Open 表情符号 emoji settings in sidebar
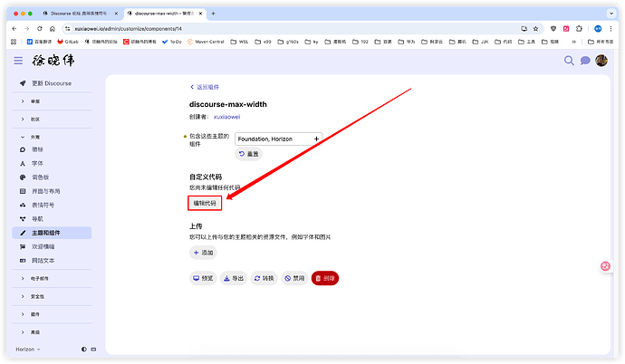This screenshot has height=364, width=625. [x=45, y=205]
